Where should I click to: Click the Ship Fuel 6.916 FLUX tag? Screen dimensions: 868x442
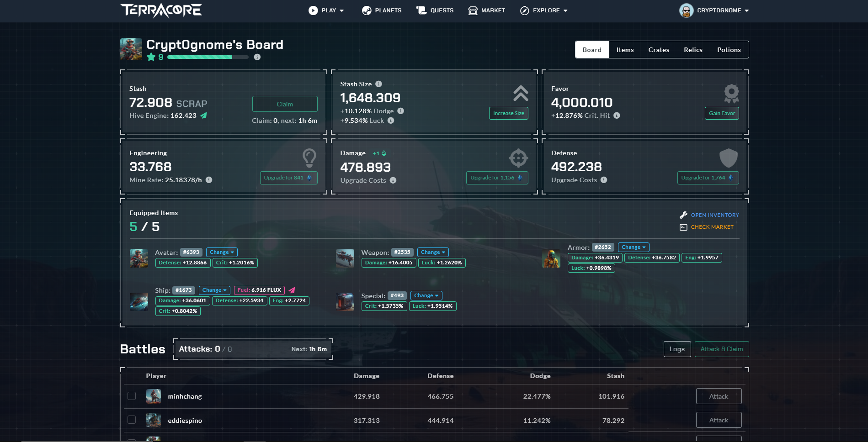click(259, 290)
